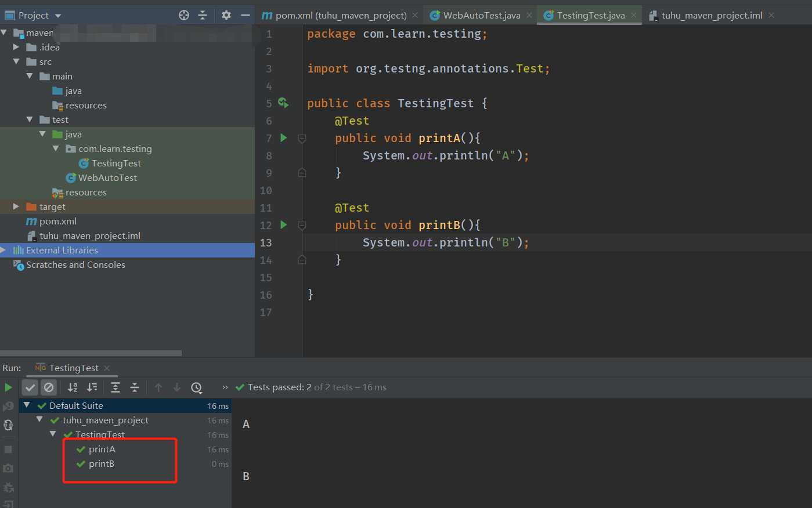Toggle auto-test rerun icon in run sidebar
The image size is (812, 508).
pyautogui.click(x=8, y=425)
